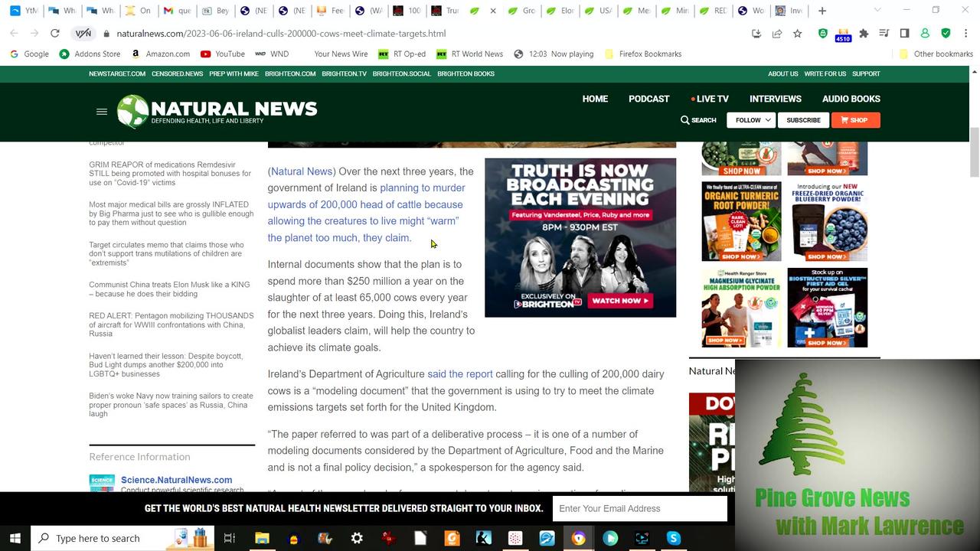Open the green padlock shield extension
This screenshot has height=551, width=980.
tap(823, 34)
